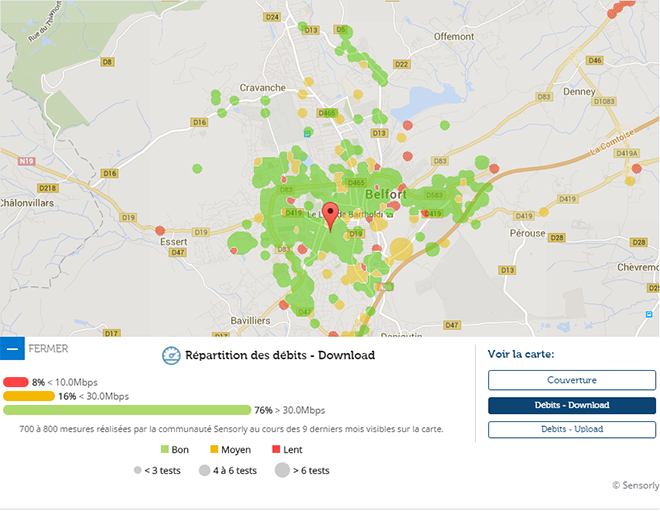Screen dimensions: 660x511
Task: Open the Couverture map view
Action: (572, 380)
